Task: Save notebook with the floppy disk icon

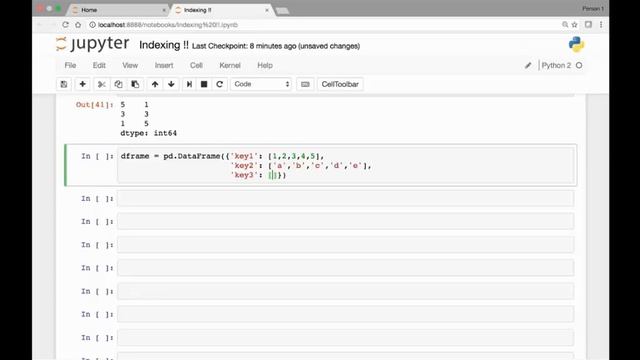Action: coord(64,84)
